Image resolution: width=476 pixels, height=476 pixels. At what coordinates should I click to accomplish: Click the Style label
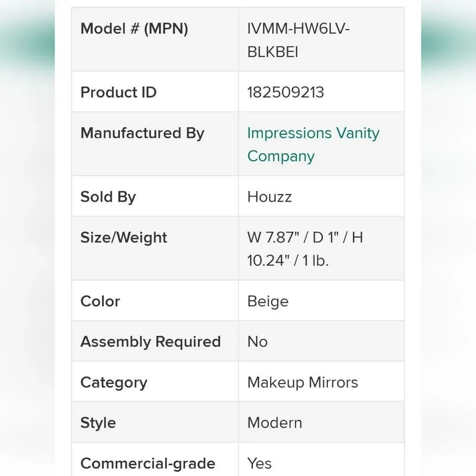(x=98, y=423)
